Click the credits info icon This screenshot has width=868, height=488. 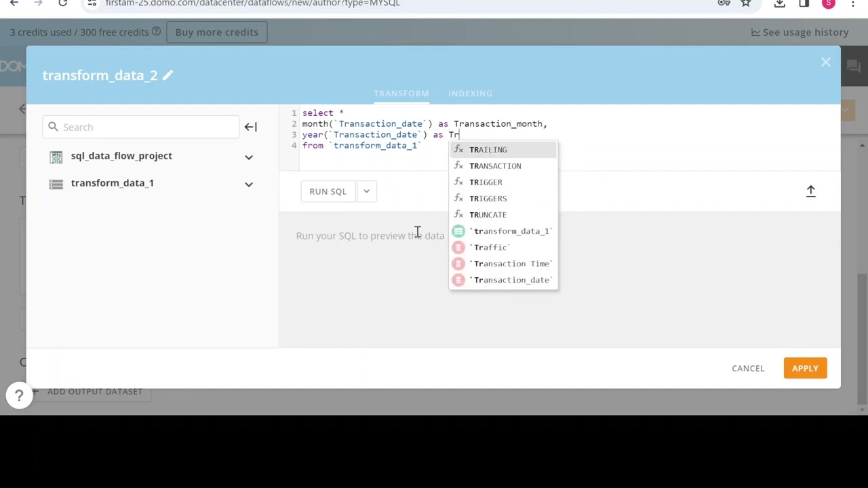pos(156,32)
